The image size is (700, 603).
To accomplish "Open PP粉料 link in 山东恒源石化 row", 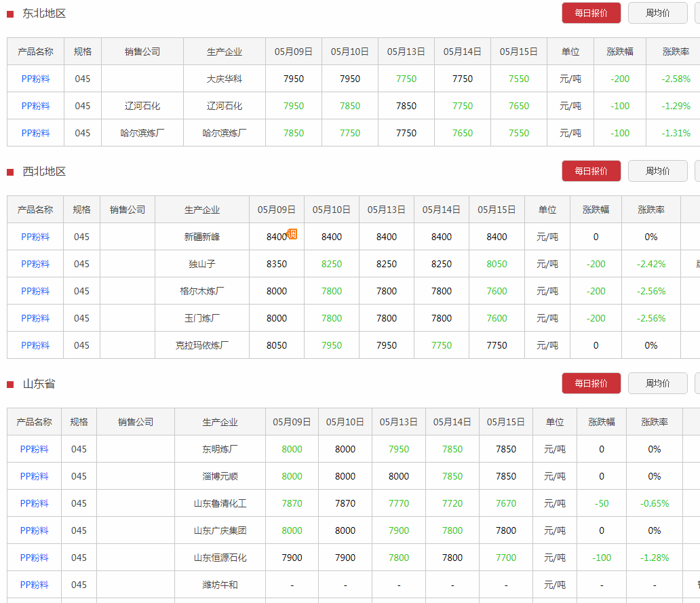I will pos(35,558).
